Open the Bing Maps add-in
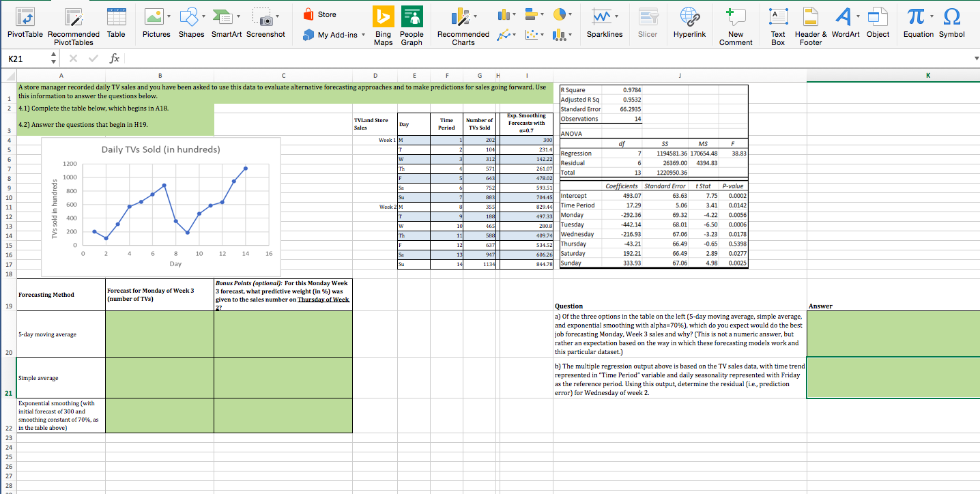 pos(383,23)
